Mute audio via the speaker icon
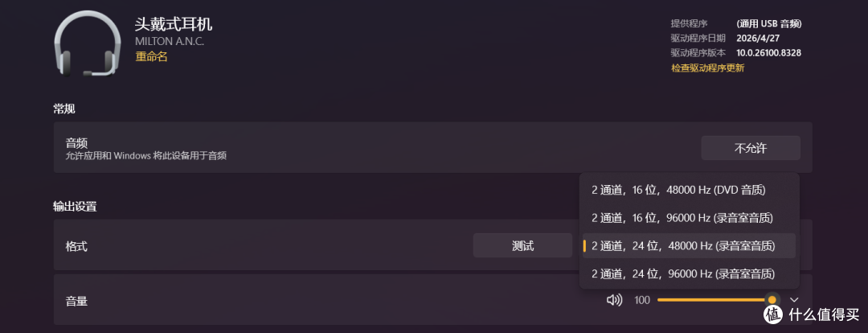868x333 pixels. coord(614,300)
